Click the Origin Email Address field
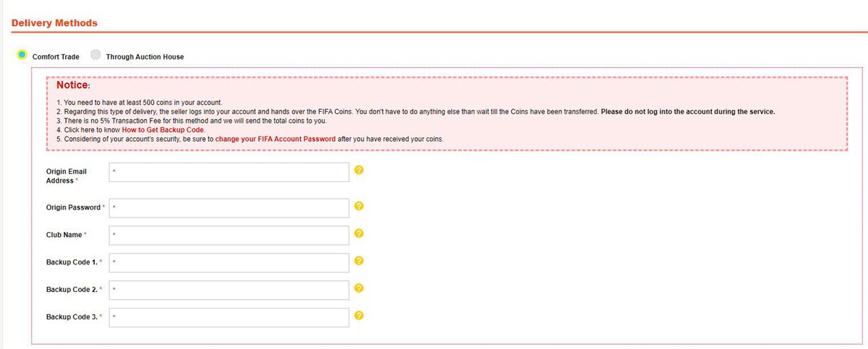Screen dimensions: 868x349 tap(229, 172)
